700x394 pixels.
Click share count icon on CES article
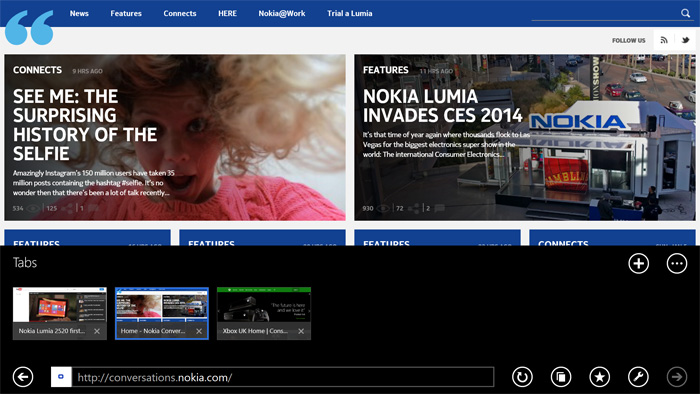point(413,208)
